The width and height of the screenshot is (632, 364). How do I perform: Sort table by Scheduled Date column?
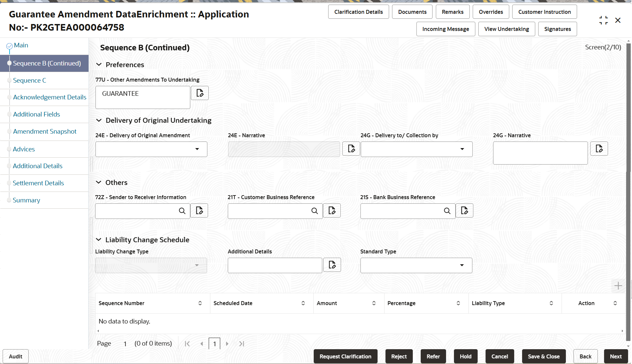pos(303,303)
